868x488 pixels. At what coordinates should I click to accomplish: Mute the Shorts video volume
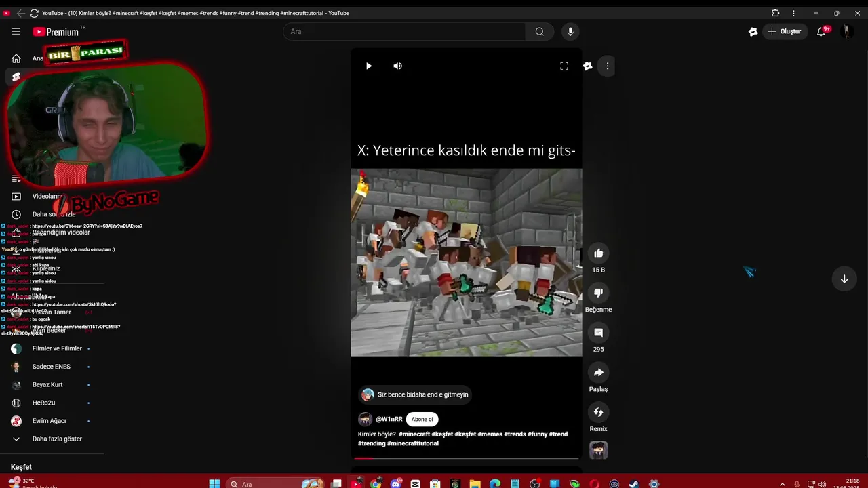coord(397,66)
